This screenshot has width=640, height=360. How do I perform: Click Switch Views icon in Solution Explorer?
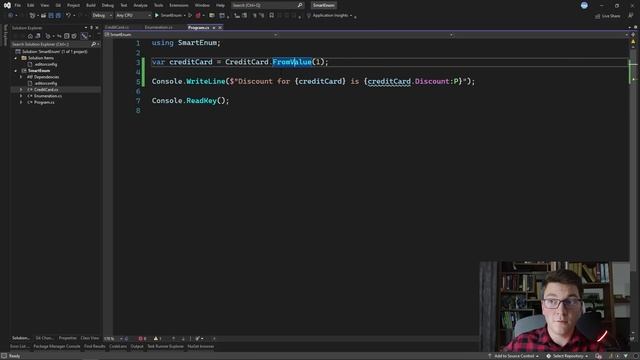pos(38,36)
